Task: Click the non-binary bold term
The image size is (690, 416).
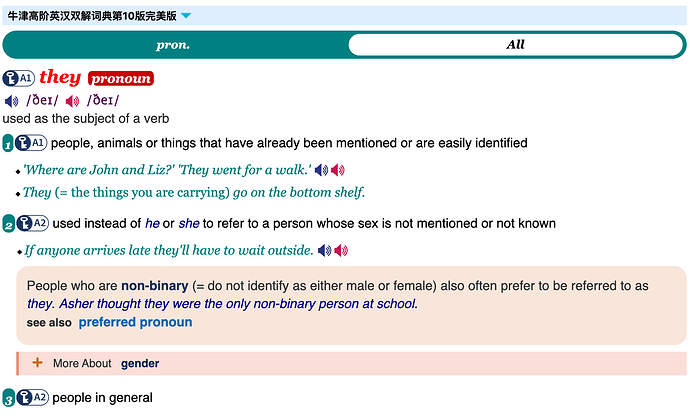Action: tap(155, 286)
